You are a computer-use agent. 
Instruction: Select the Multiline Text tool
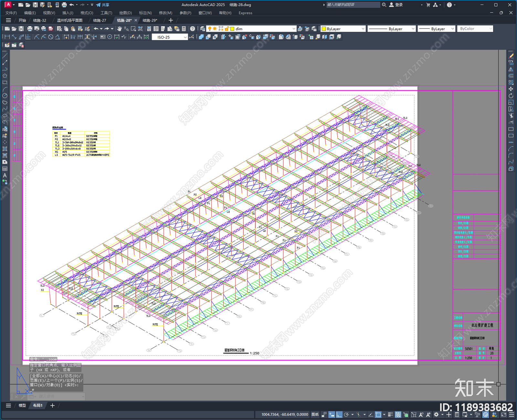tap(5, 175)
